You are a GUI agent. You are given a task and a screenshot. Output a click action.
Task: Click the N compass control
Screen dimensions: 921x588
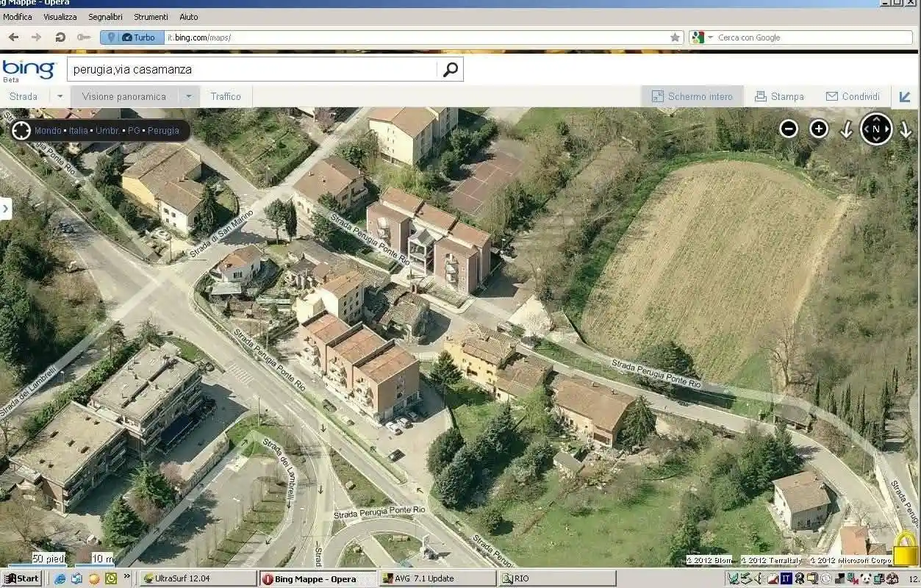click(x=876, y=129)
